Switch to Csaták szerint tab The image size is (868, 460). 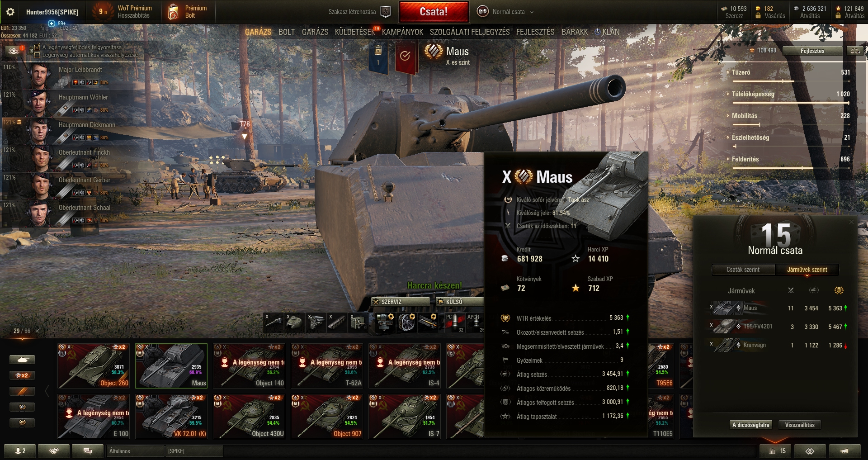[743, 270]
